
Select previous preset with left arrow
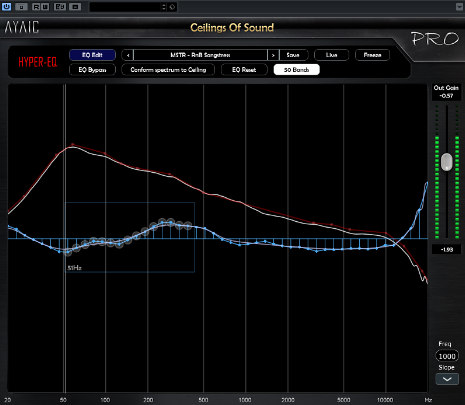(128, 55)
